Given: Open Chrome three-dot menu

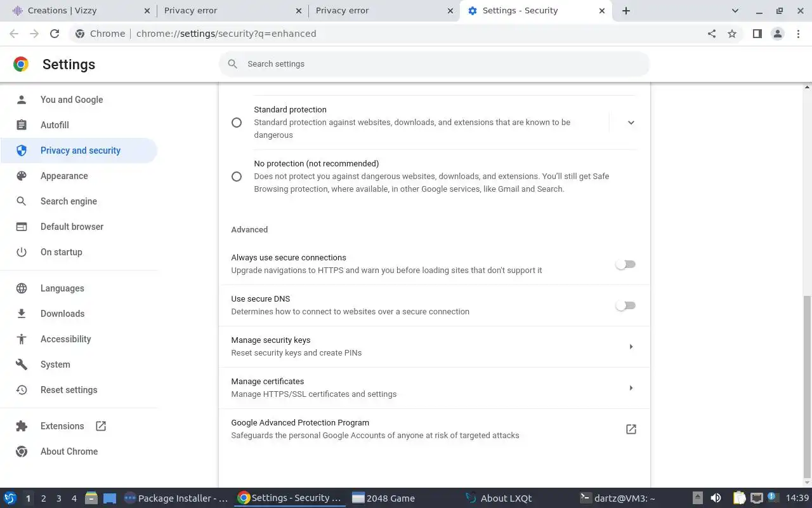Looking at the screenshot, I should tap(798, 34).
